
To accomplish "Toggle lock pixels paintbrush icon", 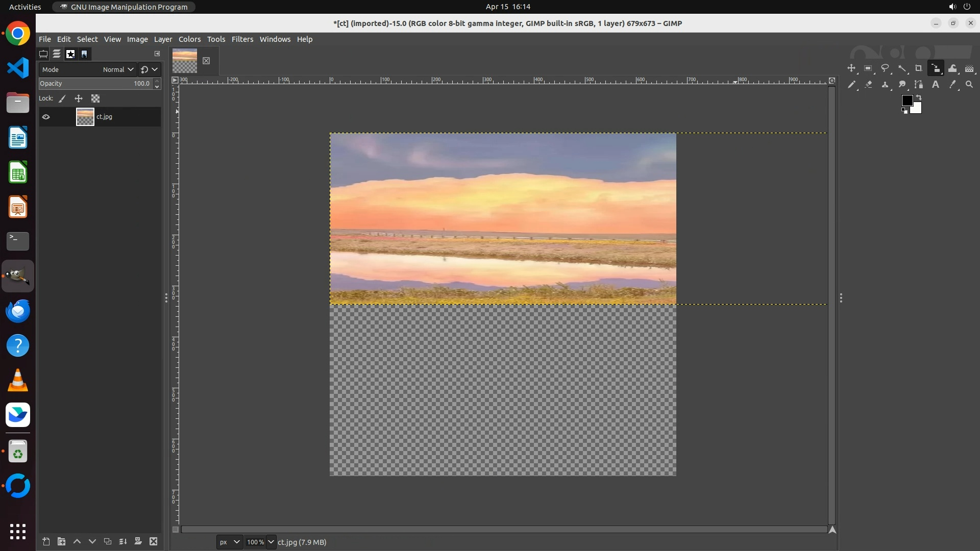I will pyautogui.click(x=62, y=98).
